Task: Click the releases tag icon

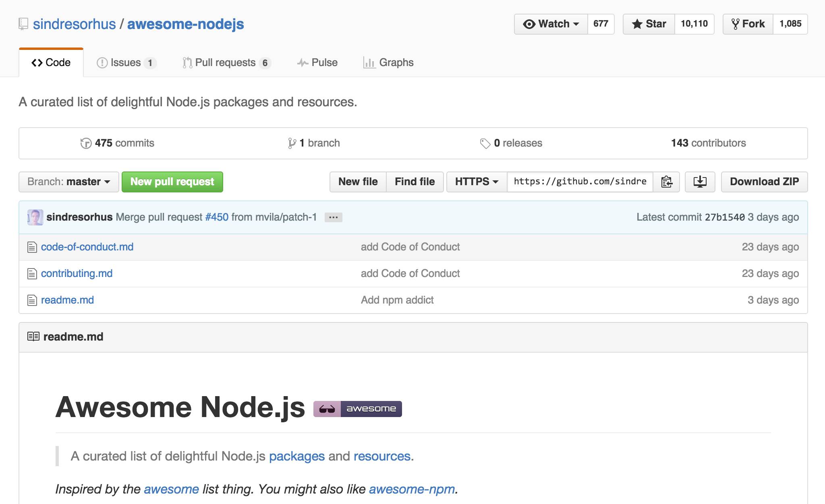Action: [485, 143]
